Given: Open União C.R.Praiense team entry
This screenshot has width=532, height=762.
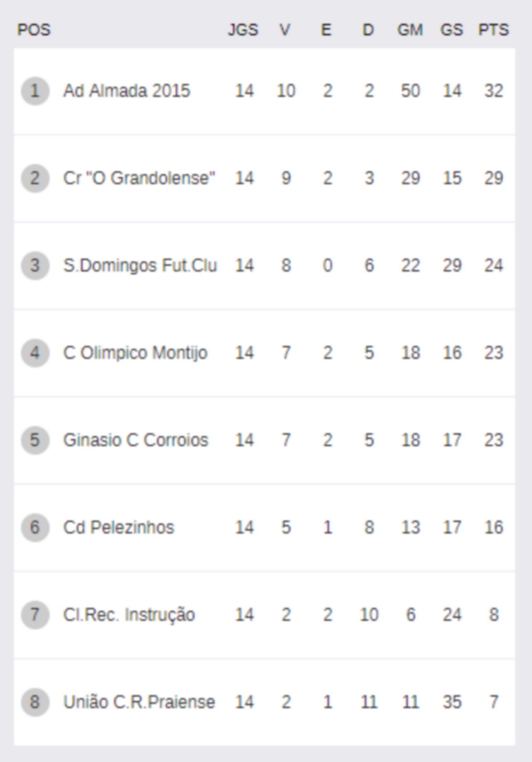Looking at the screenshot, I should point(139,702).
